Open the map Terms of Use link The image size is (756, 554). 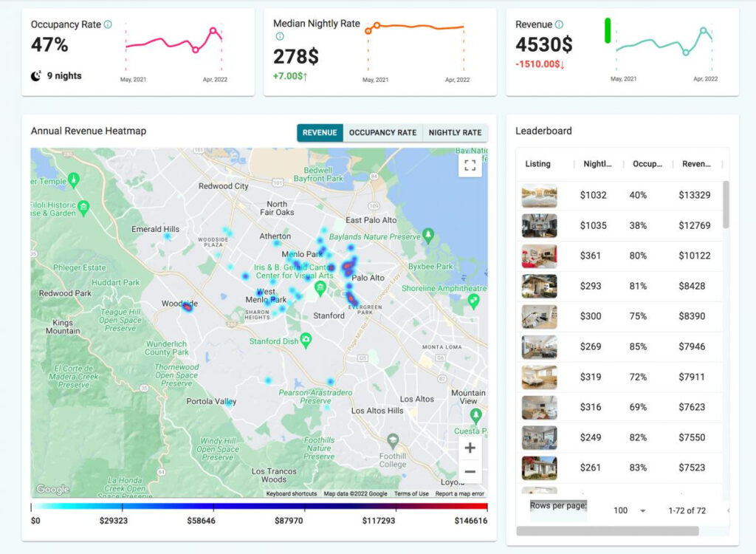[411, 493]
